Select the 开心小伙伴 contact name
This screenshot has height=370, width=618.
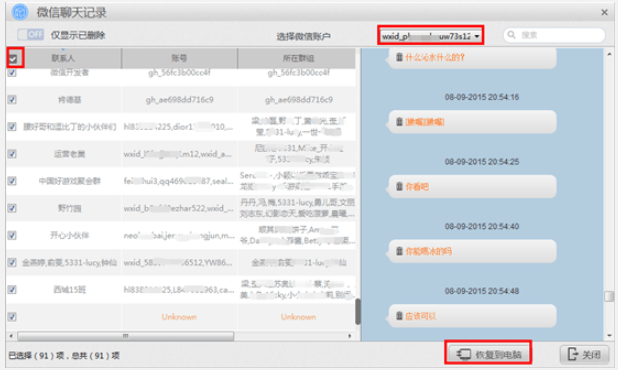point(70,235)
